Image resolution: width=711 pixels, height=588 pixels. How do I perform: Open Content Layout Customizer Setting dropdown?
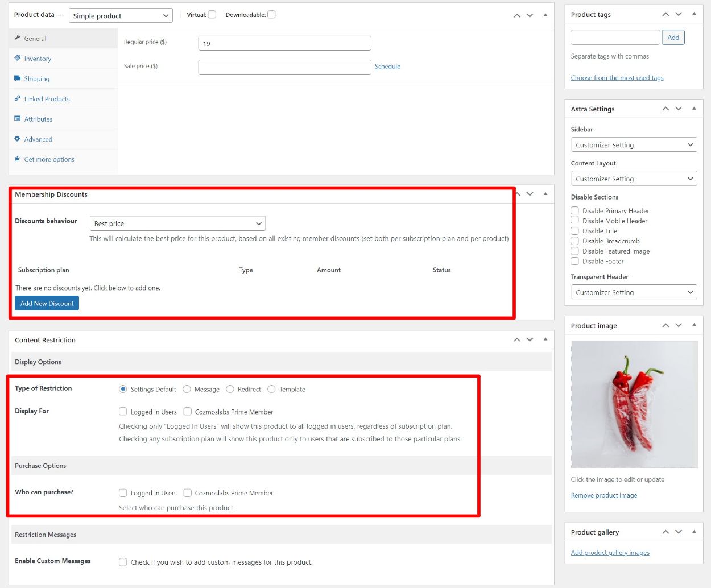click(x=634, y=179)
